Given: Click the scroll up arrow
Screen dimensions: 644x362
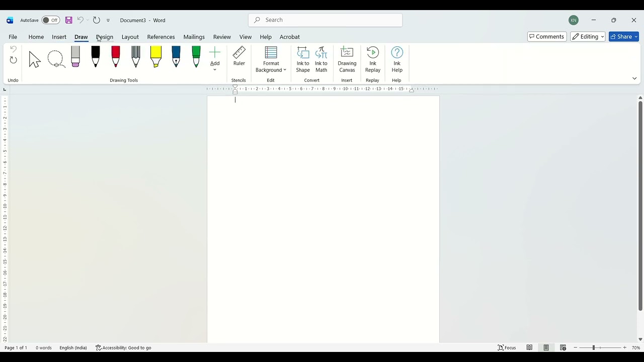Looking at the screenshot, I should tap(640, 98).
